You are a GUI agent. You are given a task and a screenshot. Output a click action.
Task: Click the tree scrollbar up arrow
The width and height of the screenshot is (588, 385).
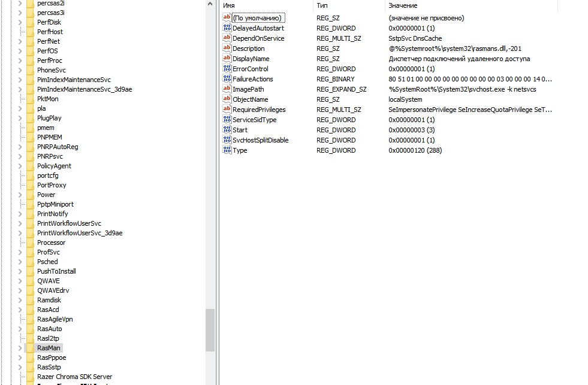(x=210, y=4)
